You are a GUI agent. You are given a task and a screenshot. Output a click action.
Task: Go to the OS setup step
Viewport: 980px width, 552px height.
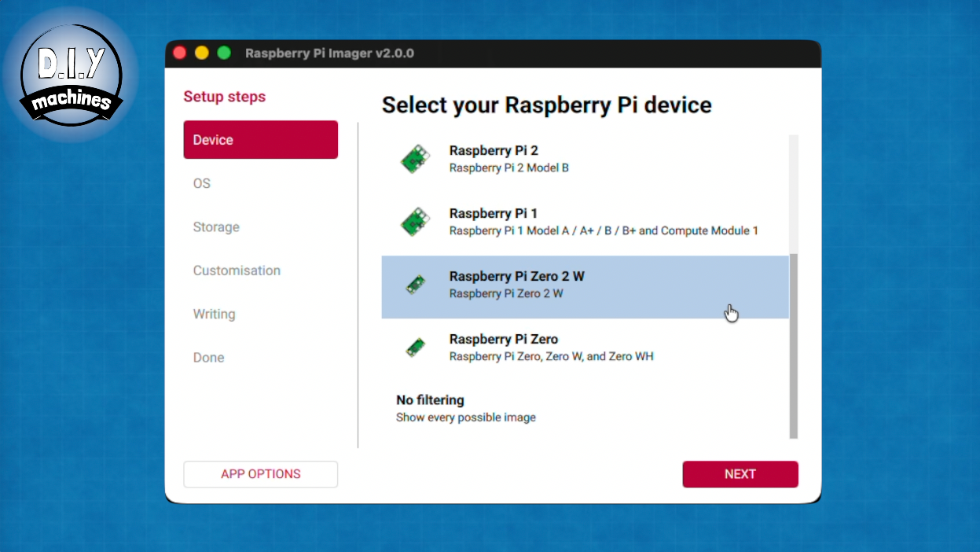tap(202, 183)
